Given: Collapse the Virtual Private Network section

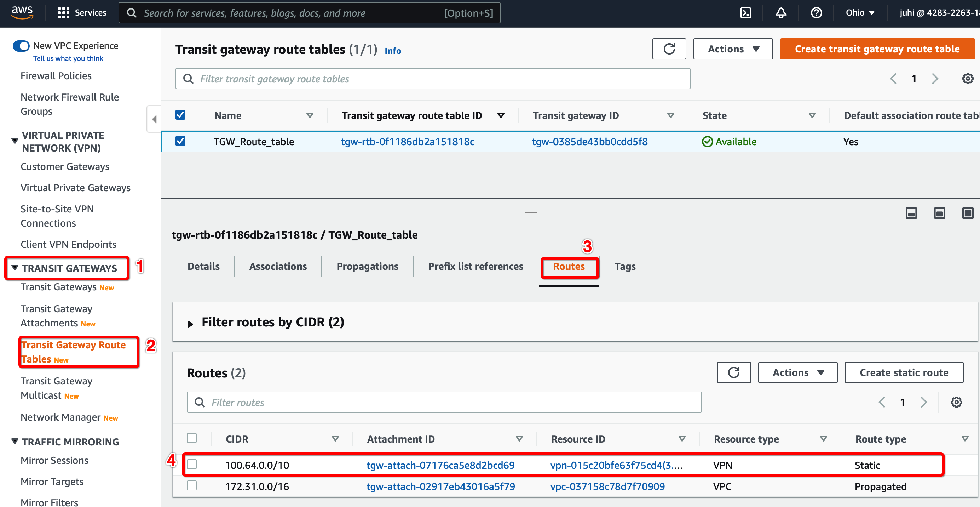Looking at the screenshot, I should [x=15, y=141].
